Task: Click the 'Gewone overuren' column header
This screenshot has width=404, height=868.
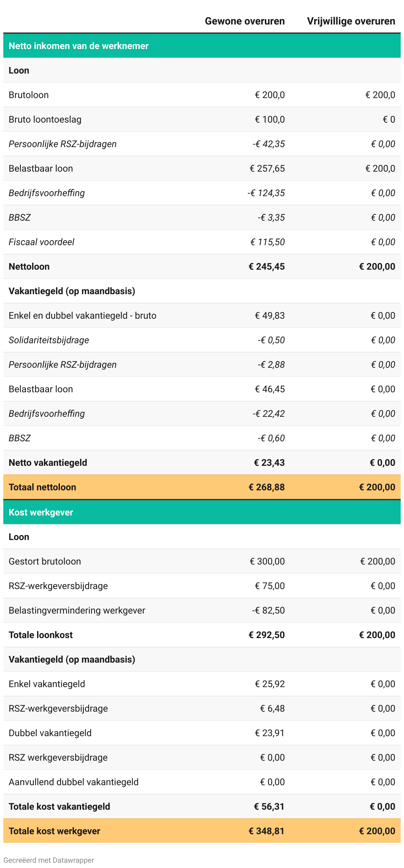Action: point(245,21)
